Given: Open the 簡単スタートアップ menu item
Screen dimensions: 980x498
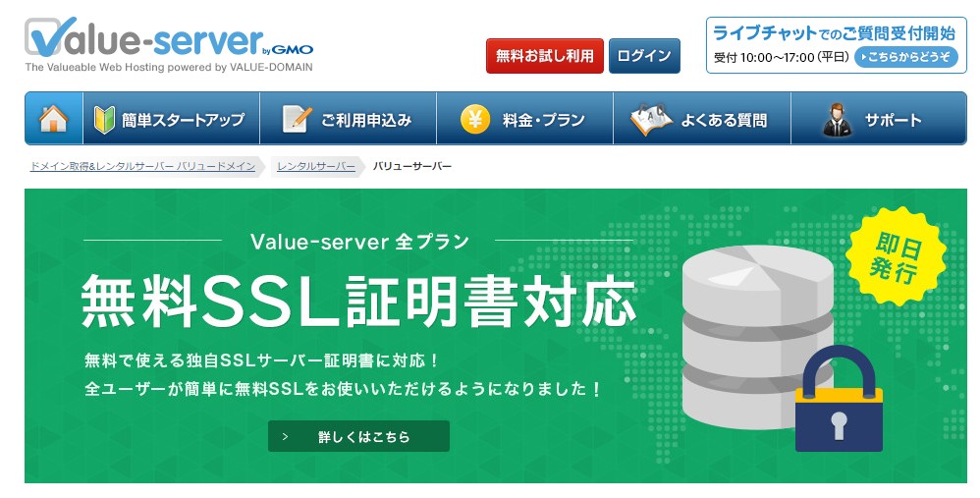Looking at the screenshot, I should 171,118.
